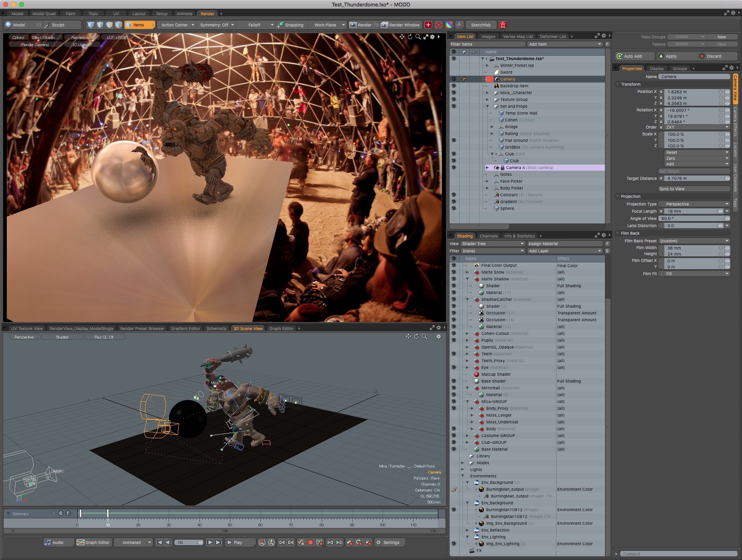Hide the Sphere item using its eye

(454, 208)
